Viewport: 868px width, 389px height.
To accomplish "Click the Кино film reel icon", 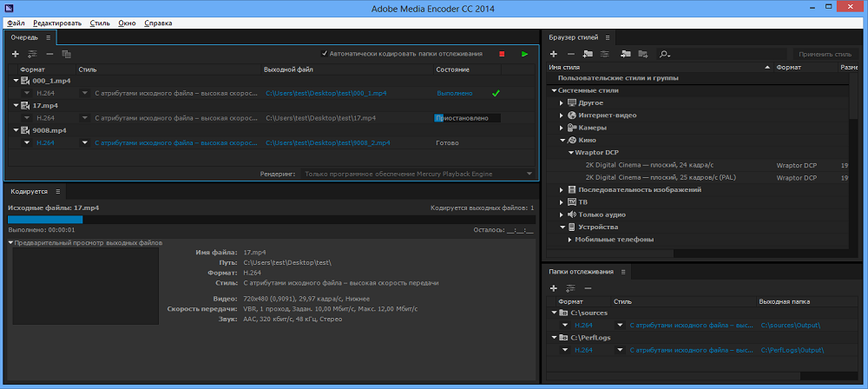I will [572, 140].
